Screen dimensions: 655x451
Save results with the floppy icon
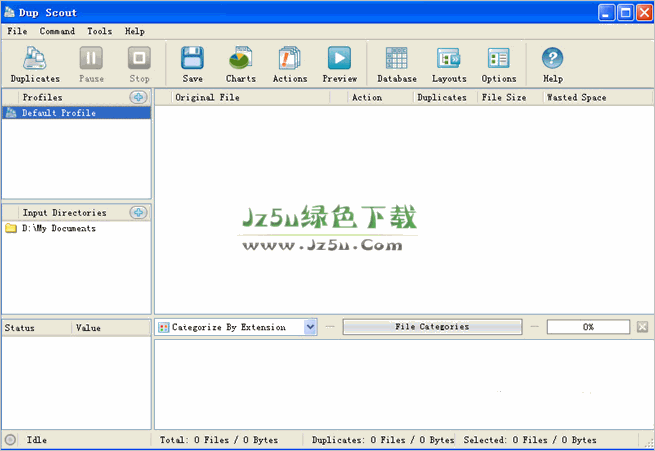click(x=192, y=58)
